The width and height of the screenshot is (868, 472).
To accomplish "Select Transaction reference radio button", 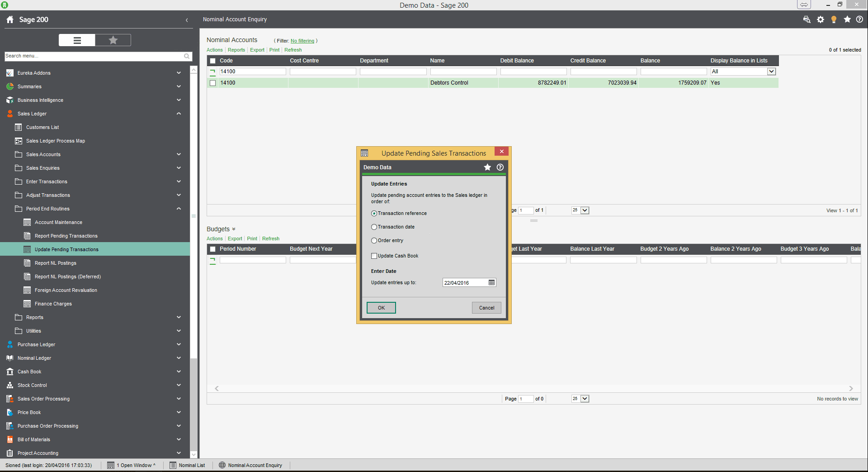I will coord(374,213).
